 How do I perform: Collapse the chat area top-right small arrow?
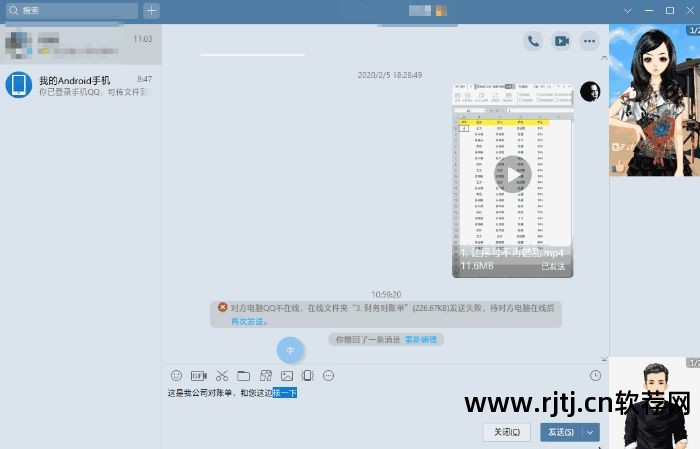click(x=604, y=58)
